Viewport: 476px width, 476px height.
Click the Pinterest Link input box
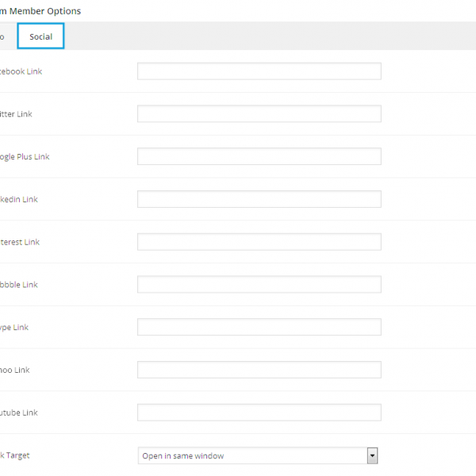tap(259, 242)
